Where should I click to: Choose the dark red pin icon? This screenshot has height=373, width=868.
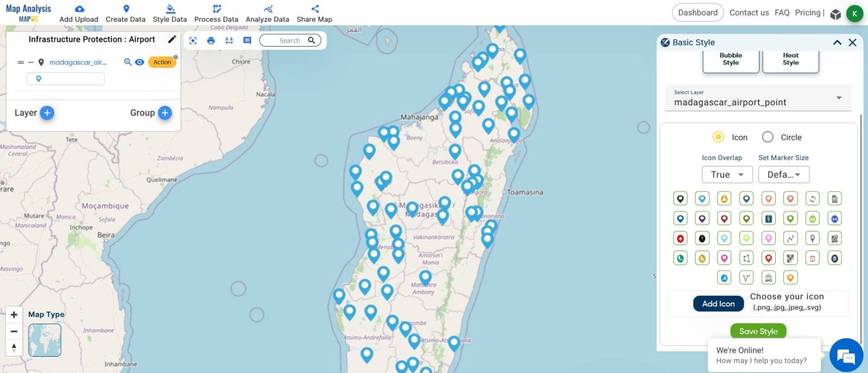724,218
